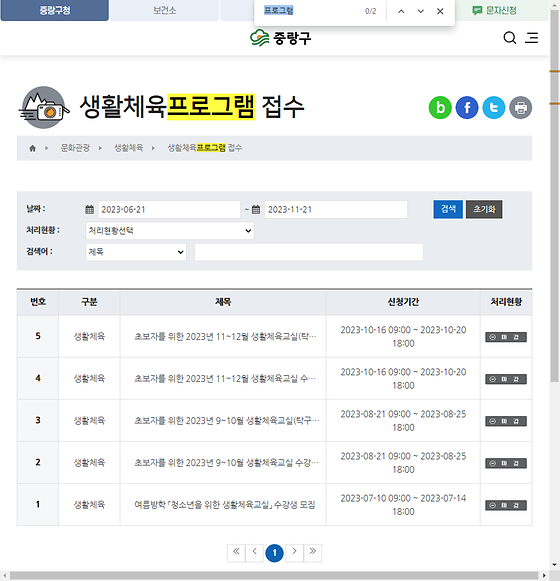Click the end date field 2023-11-21
The width and height of the screenshot is (560, 581).
pos(336,210)
